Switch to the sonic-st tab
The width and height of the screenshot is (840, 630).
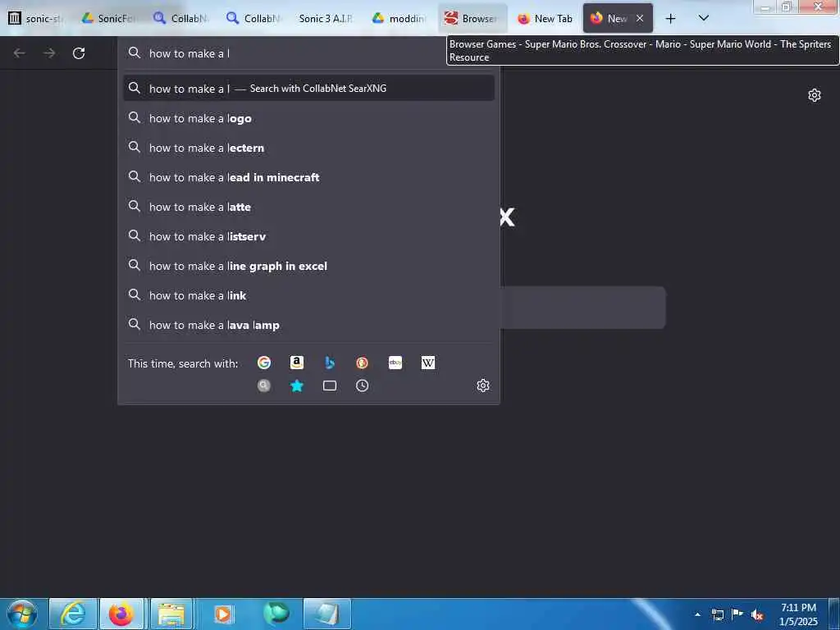[36, 18]
